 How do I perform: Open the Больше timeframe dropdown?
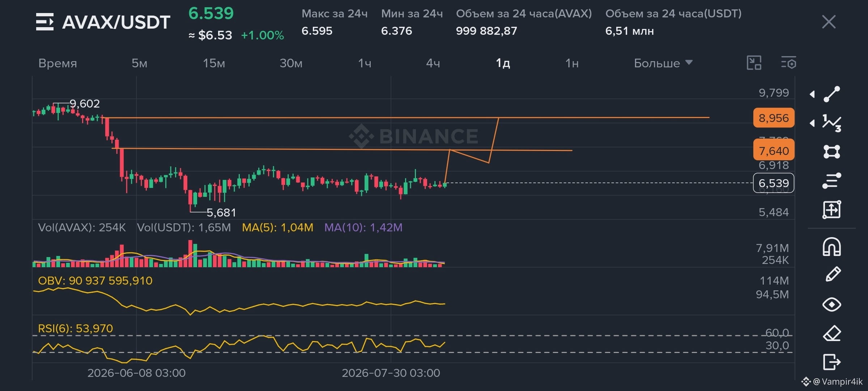(663, 63)
